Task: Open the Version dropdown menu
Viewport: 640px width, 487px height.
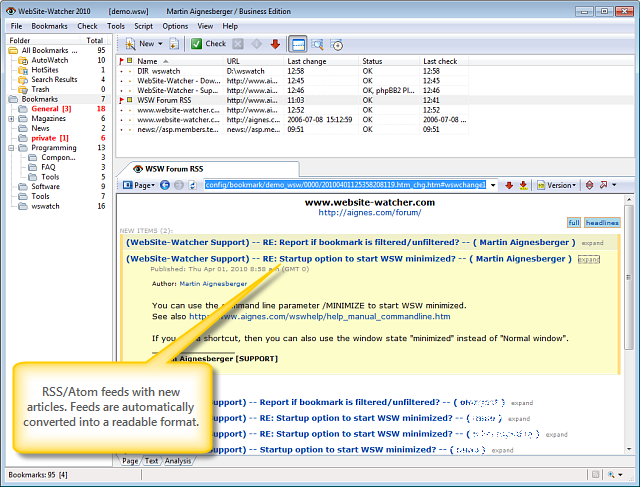Action: pyautogui.click(x=557, y=185)
